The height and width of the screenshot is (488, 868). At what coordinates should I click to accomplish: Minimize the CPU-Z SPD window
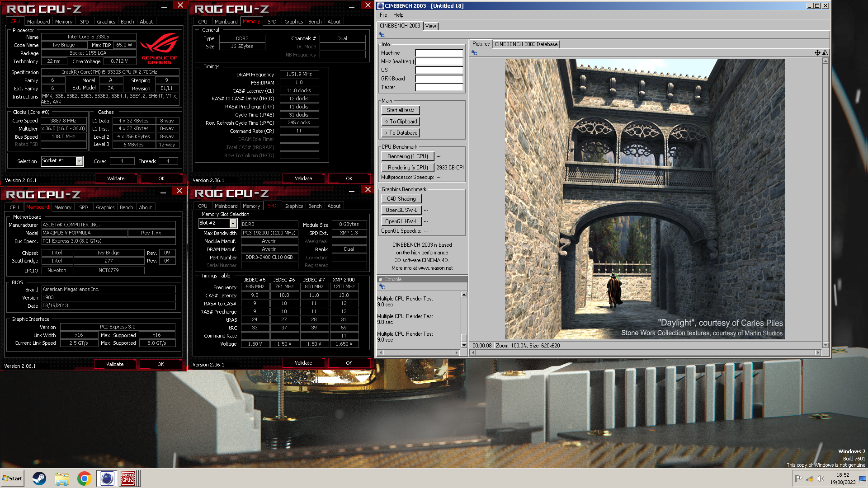(x=352, y=191)
